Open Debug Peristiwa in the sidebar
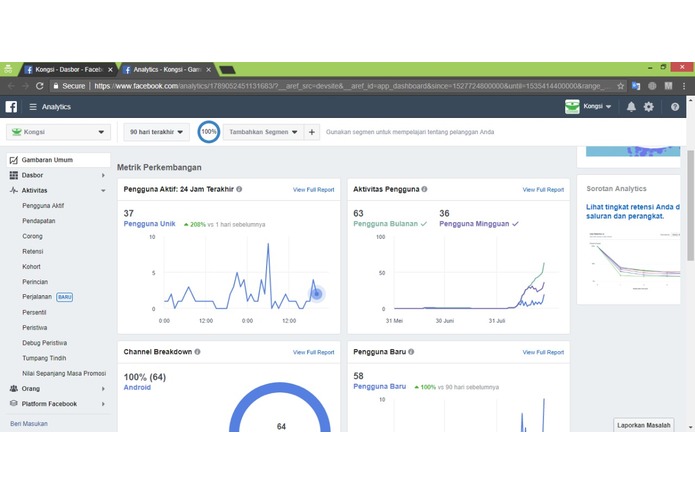This screenshot has width=695, height=494. tap(44, 343)
